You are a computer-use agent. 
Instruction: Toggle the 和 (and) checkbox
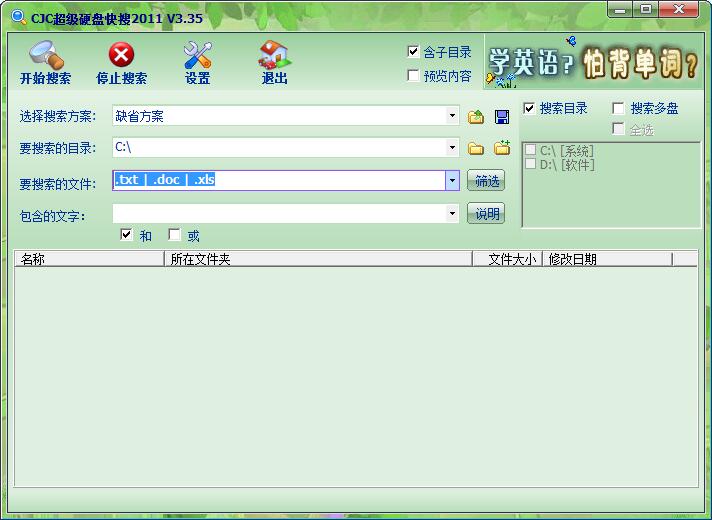coord(126,234)
